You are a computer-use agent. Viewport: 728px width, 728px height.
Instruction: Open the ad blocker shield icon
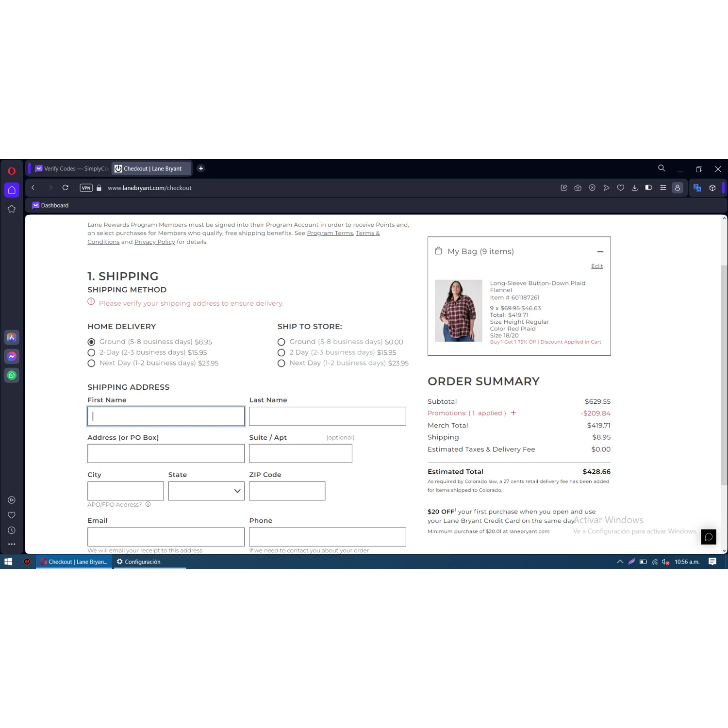tap(592, 188)
